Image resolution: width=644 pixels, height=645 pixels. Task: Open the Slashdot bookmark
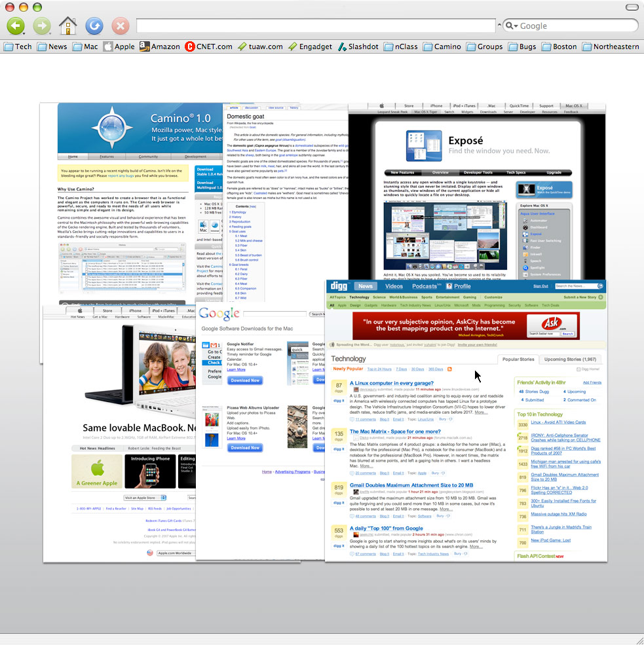click(x=358, y=46)
